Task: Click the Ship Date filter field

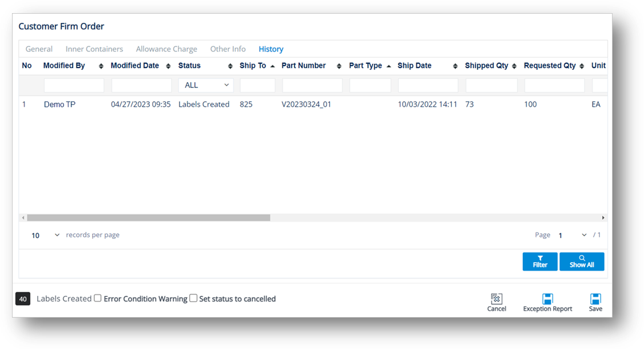Action: [x=428, y=85]
